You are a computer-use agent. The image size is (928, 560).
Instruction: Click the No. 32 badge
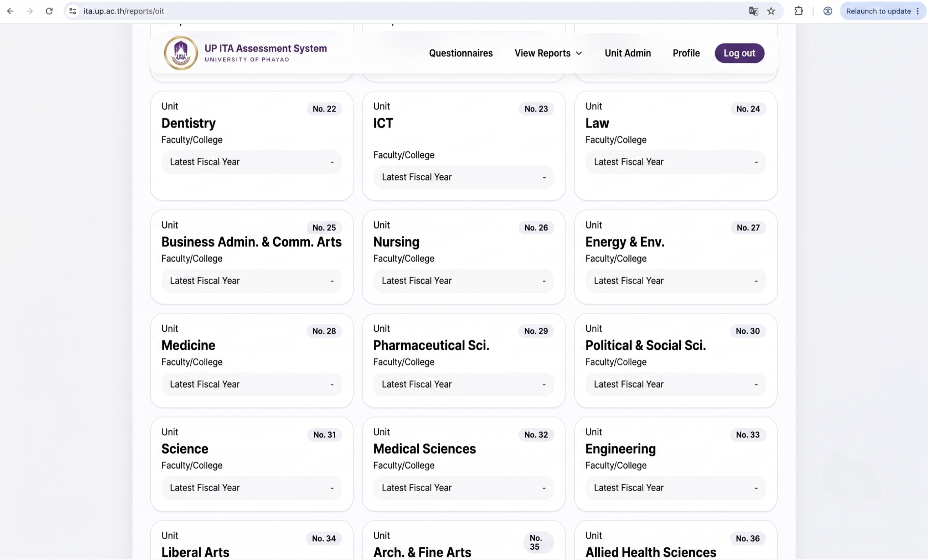tap(536, 435)
